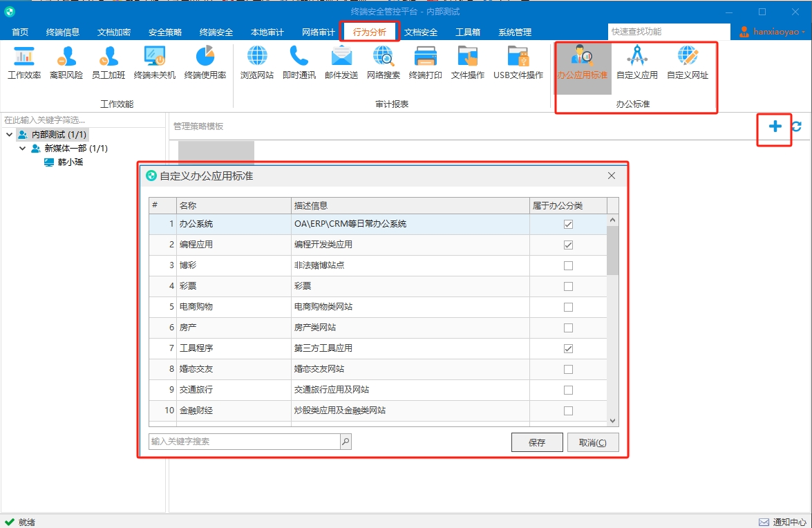Focus the 输入关键字搜索 field in the dialog
Image resolution: width=812 pixels, height=528 pixels.
pos(245,442)
